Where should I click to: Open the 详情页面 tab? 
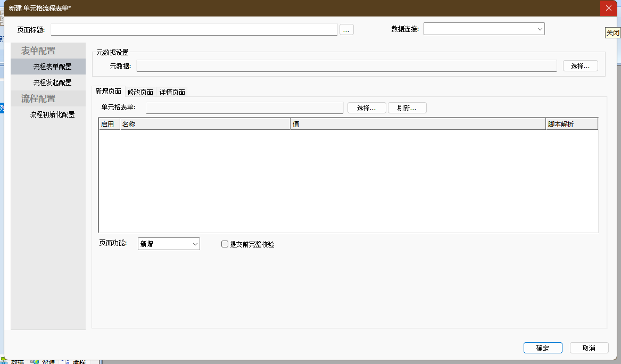[x=172, y=92]
